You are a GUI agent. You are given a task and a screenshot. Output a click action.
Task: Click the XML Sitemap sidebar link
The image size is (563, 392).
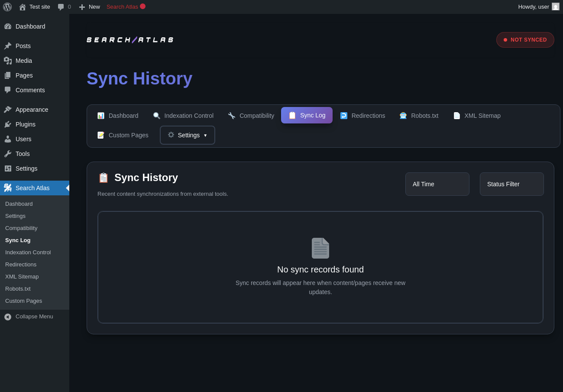click(22, 276)
